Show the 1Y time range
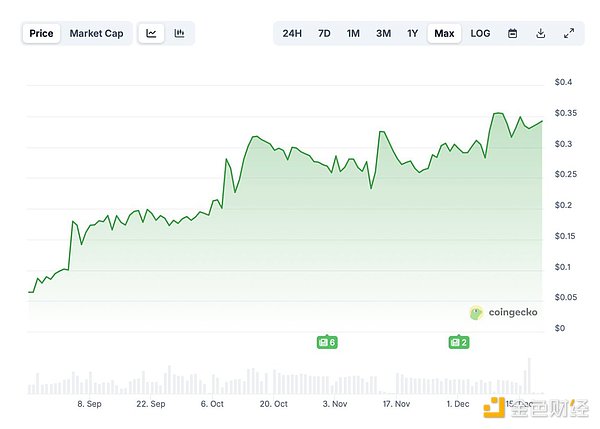The width and height of the screenshot is (600, 429). coord(412,33)
